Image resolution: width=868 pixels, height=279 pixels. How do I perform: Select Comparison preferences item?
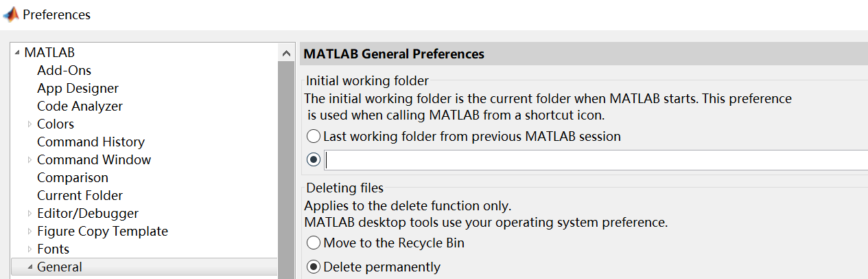[x=73, y=178]
